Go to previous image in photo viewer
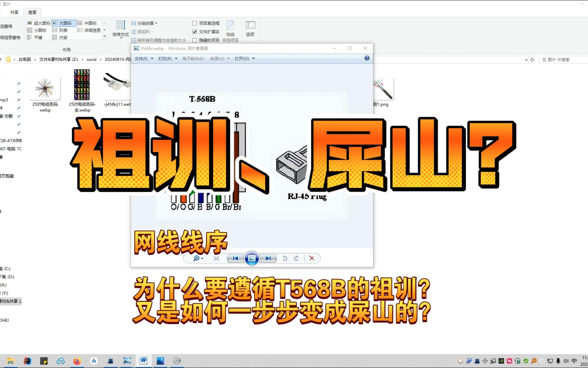The width and height of the screenshot is (588, 368). click(235, 258)
